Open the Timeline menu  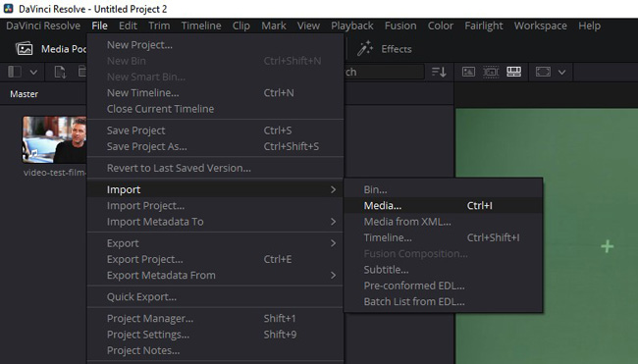(201, 26)
